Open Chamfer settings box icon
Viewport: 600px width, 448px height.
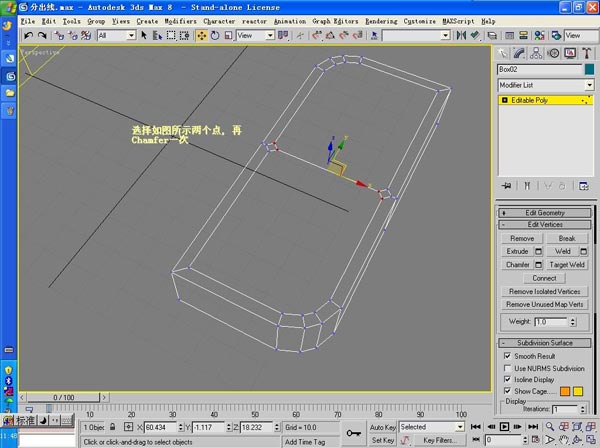538,265
